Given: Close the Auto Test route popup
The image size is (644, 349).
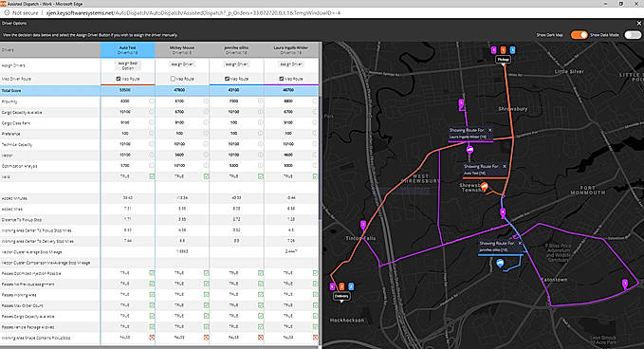Looking at the screenshot, I should (505, 166).
